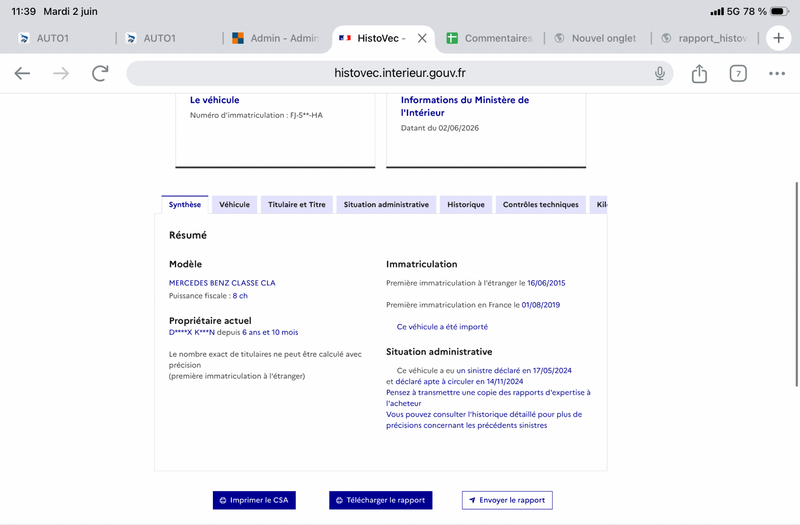800x525 pixels.
Task: Click the Le véhicule card heading
Action: point(214,100)
